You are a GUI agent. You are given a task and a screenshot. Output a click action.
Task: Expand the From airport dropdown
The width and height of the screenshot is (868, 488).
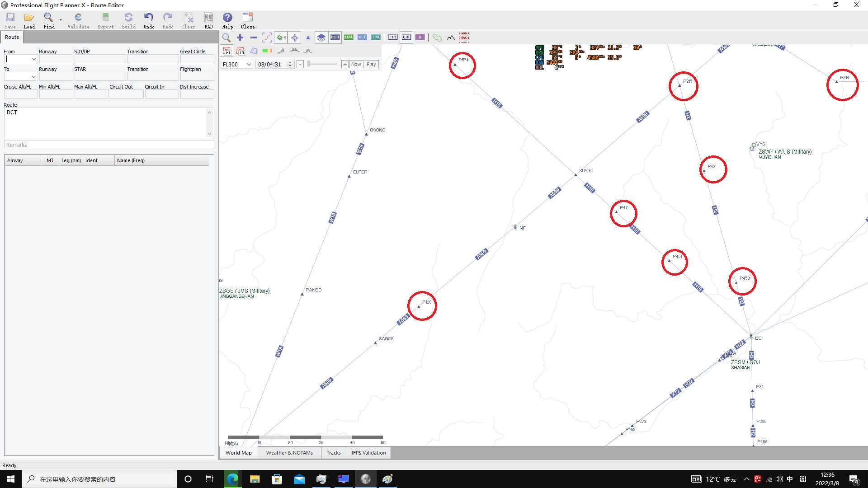pyautogui.click(x=33, y=59)
